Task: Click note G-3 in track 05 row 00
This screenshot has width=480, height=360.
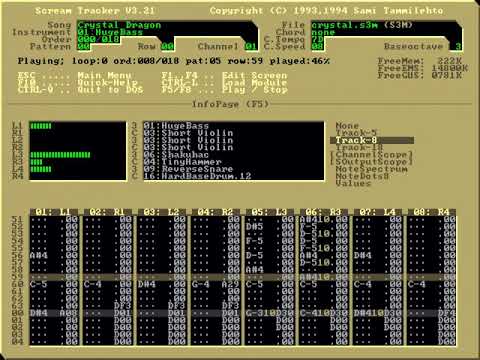Action: [x=255, y=313]
